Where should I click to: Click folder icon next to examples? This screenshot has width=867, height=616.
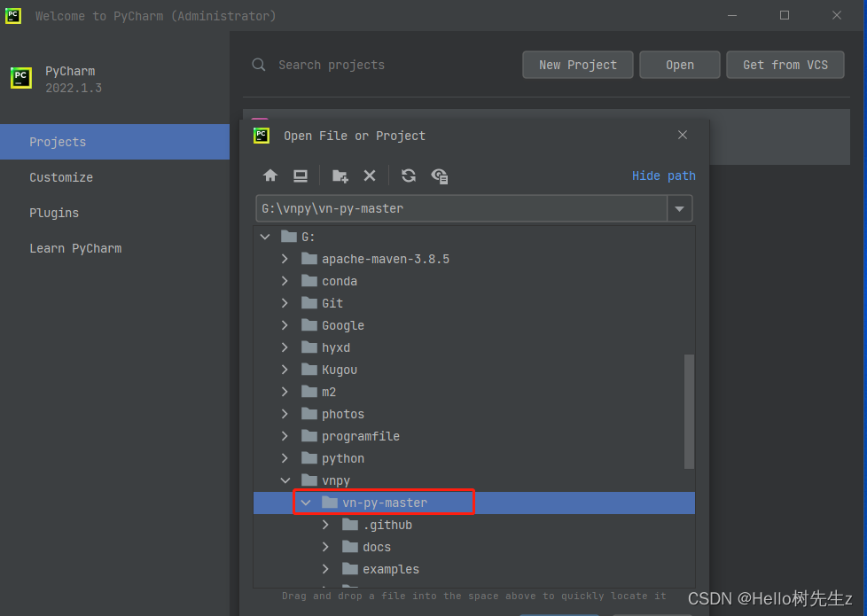(x=350, y=568)
